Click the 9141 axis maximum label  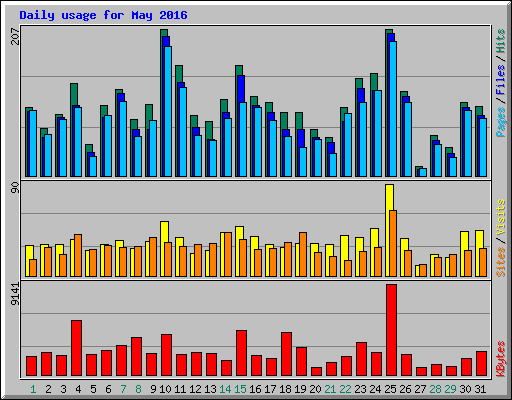click(15, 294)
